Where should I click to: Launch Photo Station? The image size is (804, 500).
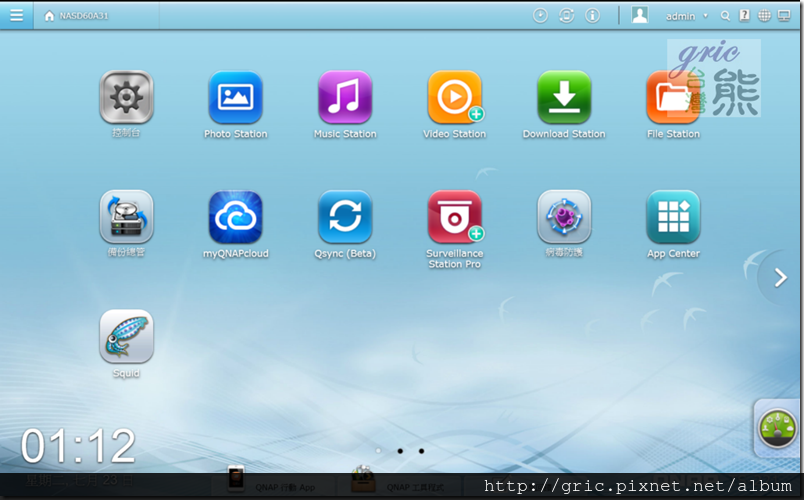tap(235, 97)
